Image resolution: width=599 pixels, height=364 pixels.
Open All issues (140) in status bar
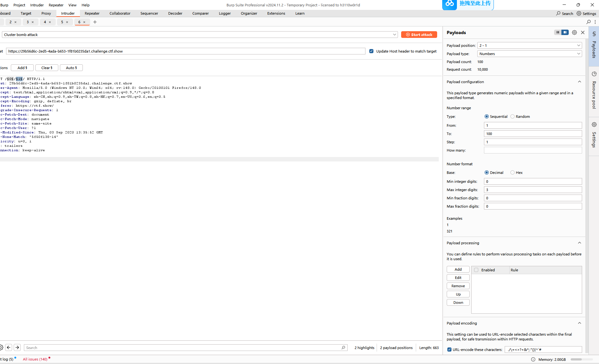(35, 359)
